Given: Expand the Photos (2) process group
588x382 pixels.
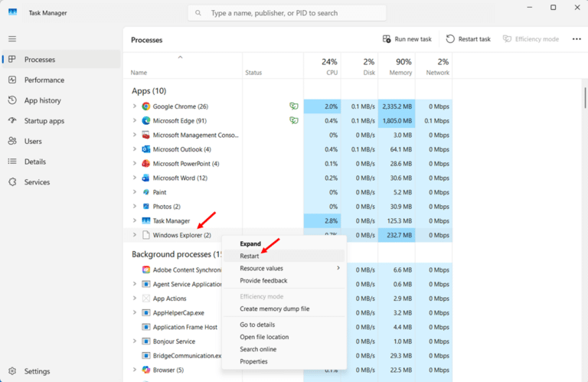Looking at the screenshot, I should click(x=134, y=207).
